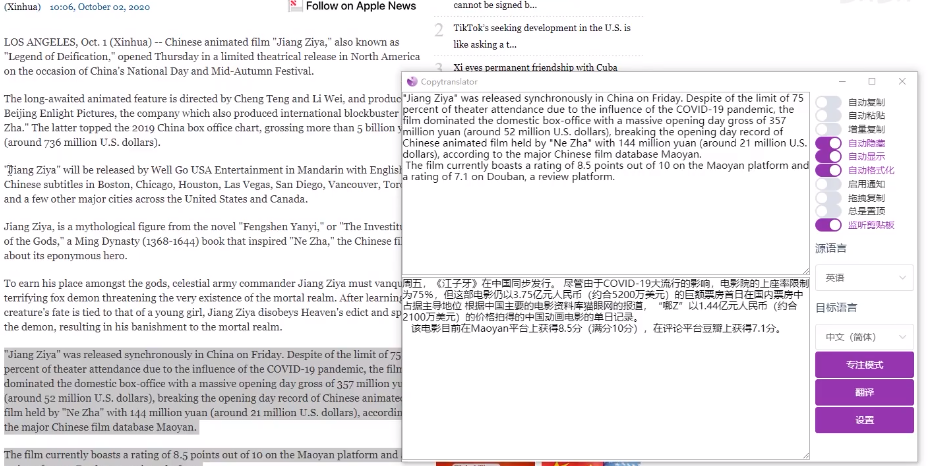This screenshot has width=935, height=466.
Task: Disable the 自动隐藏 auto hide toggle
Action: 828,143
